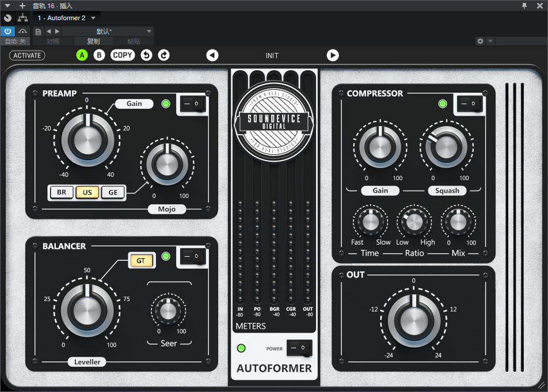Click the 复制 (copy) button

click(x=93, y=41)
